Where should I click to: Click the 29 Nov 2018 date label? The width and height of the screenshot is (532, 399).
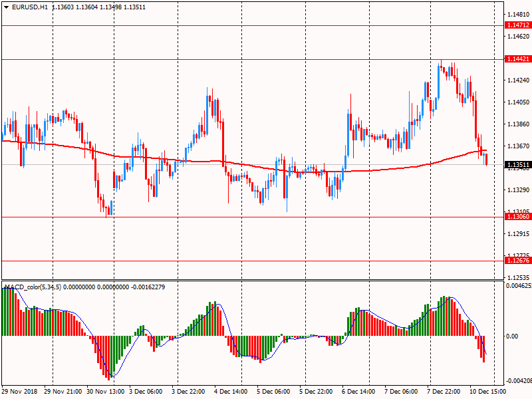click(x=20, y=392)
